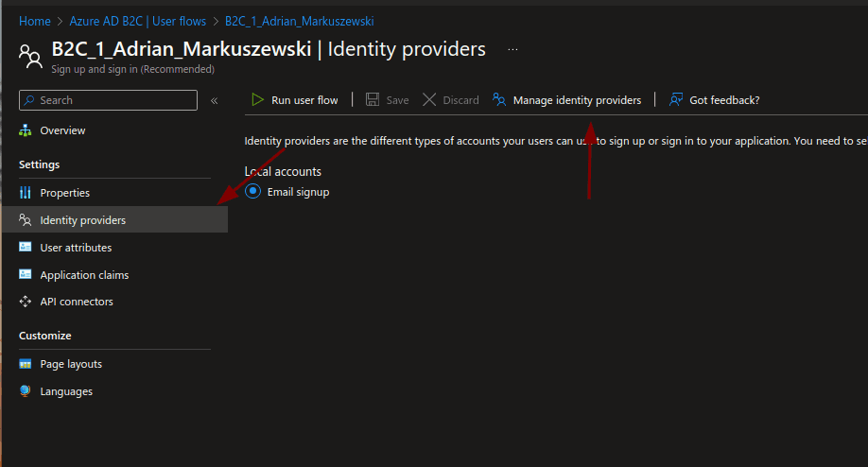The width and height of the screenshot is (868, 467).
Task: Click Got feedback? button text
Action: pos(724,100)
